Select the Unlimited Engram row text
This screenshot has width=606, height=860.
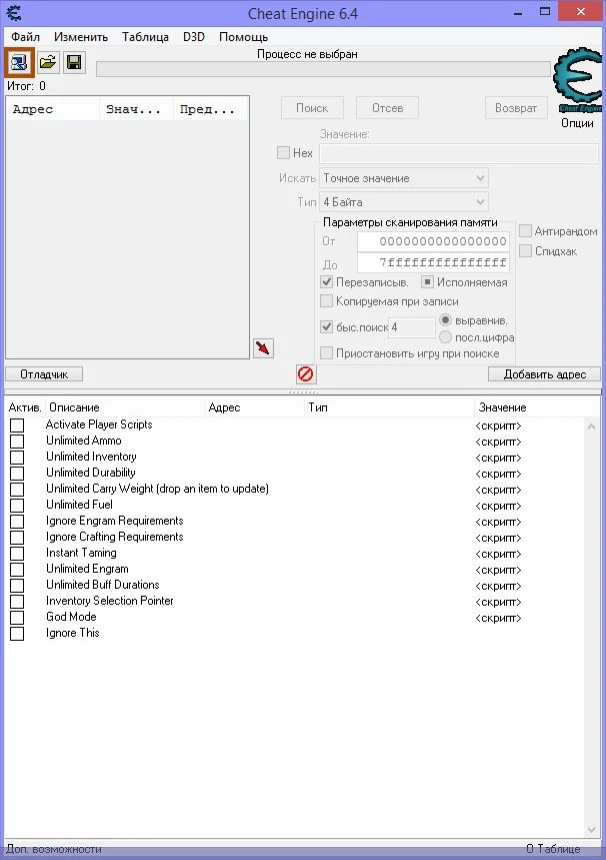coord(87,569)
